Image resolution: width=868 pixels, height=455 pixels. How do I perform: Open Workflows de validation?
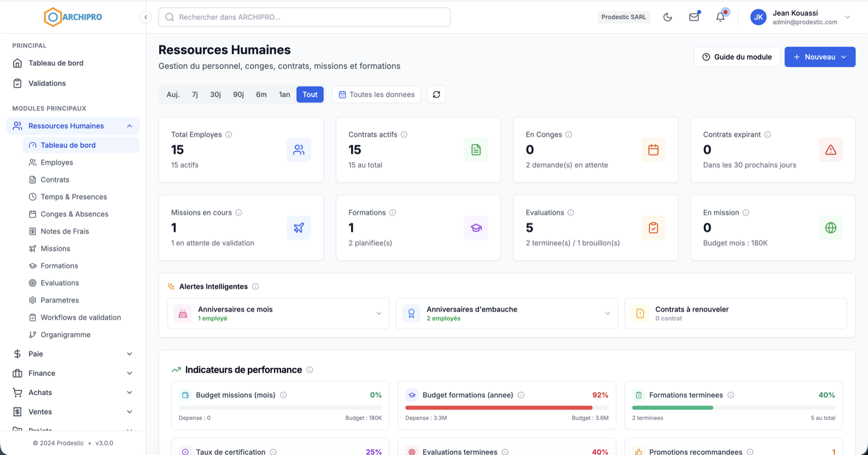point(81,317)
